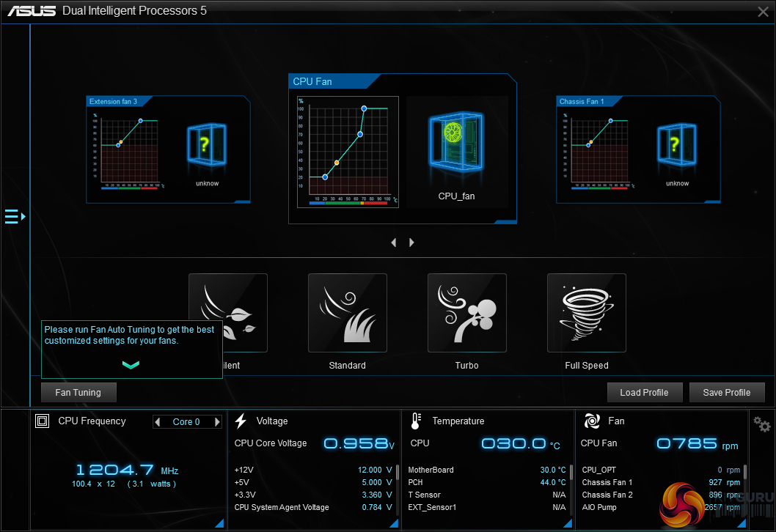Click the Load Profile button
The image size is (776, 532).
[x=645, y=393]
